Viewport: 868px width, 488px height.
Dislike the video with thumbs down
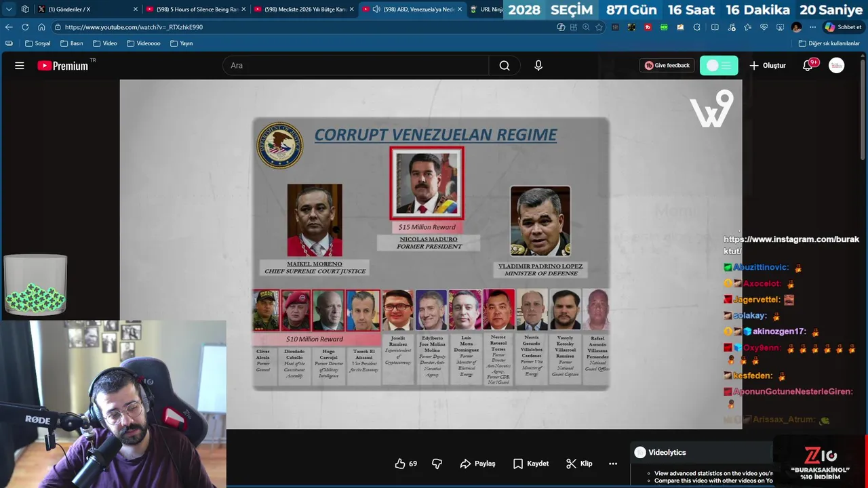pyautogui.click(x=437, y=464)
